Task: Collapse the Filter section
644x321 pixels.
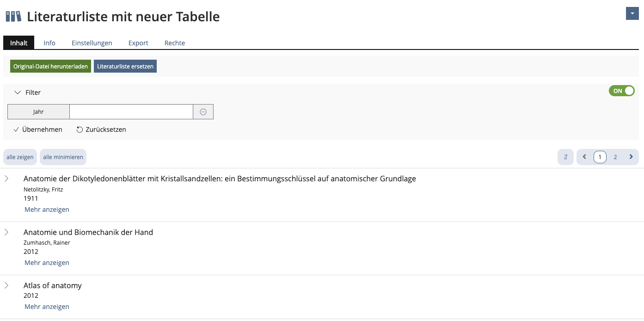Action: point(18,93)
